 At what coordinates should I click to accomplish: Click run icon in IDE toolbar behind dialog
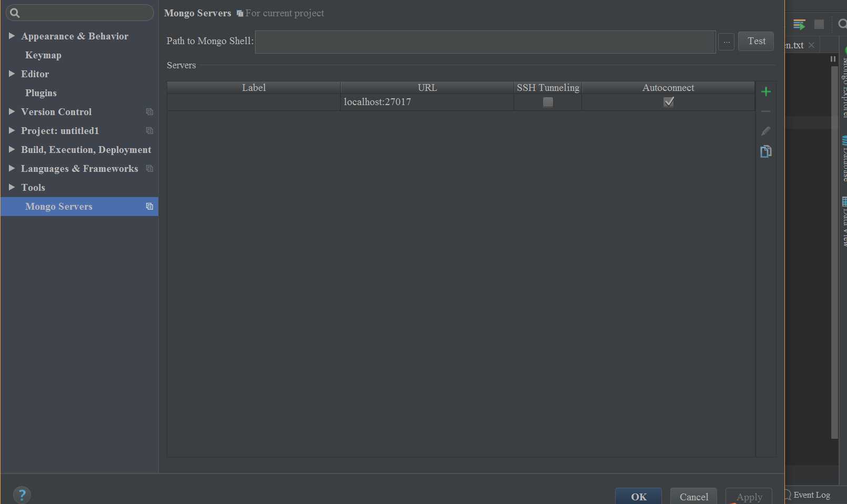coord(799,24)
